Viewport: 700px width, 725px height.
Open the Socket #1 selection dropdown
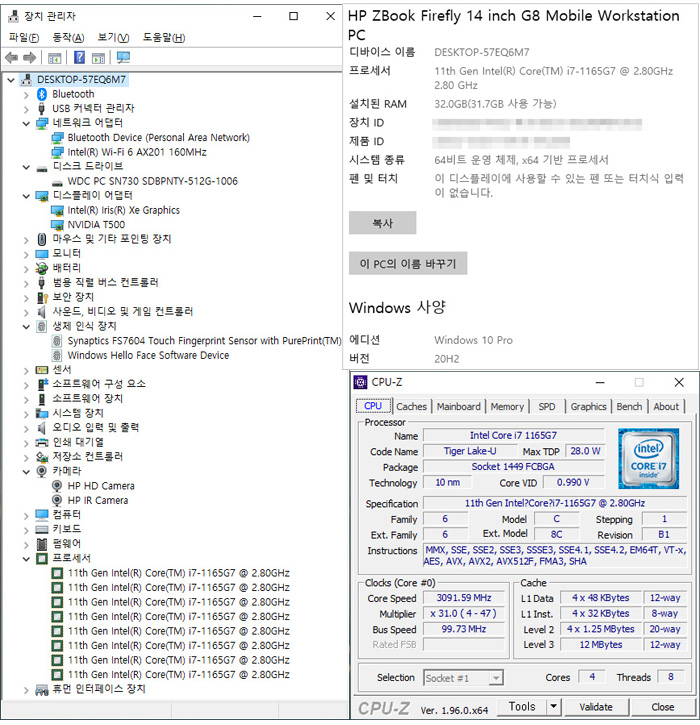click(496, 678)
